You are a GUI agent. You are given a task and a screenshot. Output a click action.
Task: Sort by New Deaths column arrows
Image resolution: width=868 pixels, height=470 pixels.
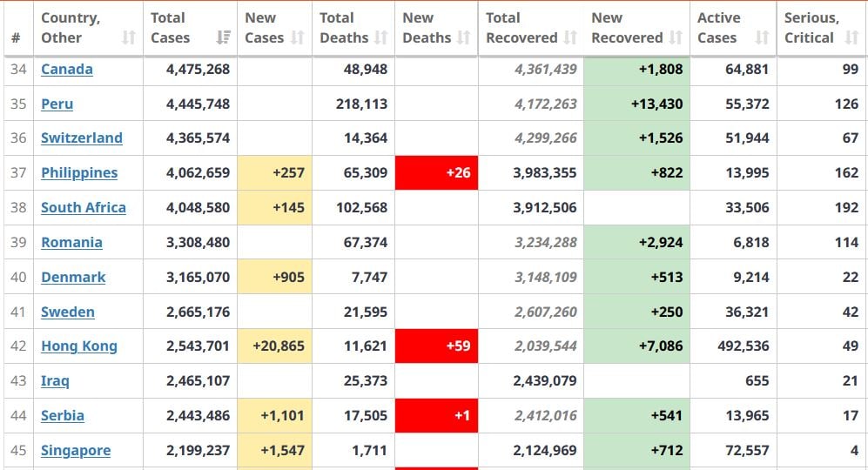(x=464, y=37)
